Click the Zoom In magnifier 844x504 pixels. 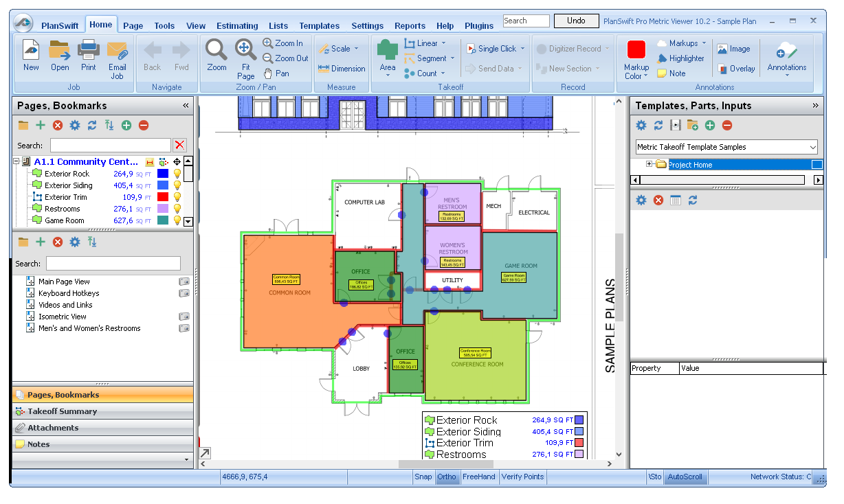[268, 43]
